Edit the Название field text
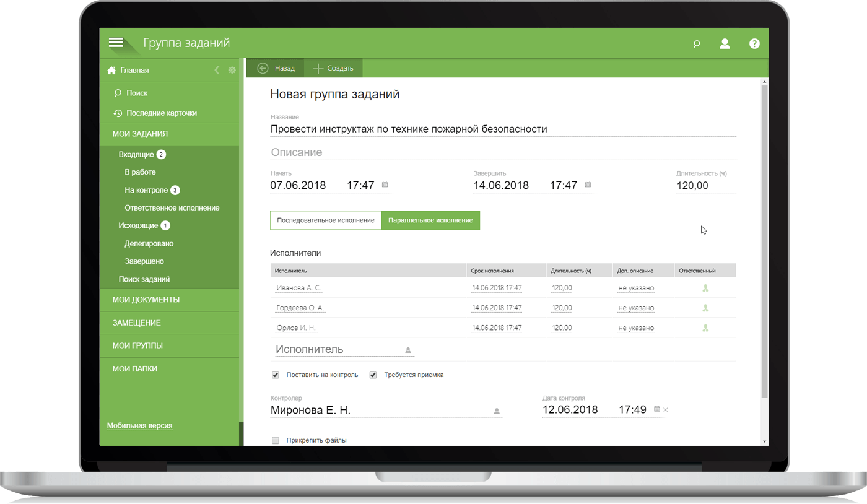867x504 pixels. coord(503,129)
